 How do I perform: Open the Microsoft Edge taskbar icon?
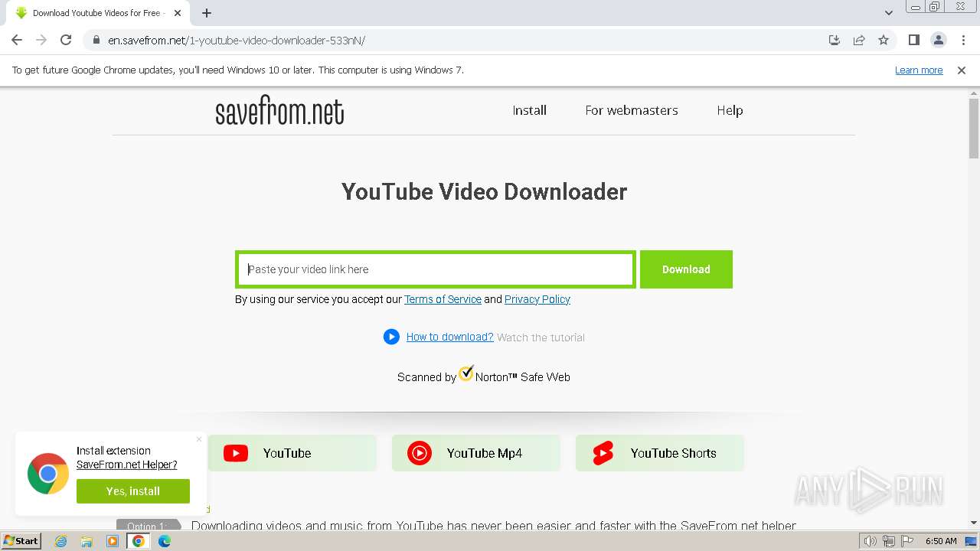tap(165, 541)
